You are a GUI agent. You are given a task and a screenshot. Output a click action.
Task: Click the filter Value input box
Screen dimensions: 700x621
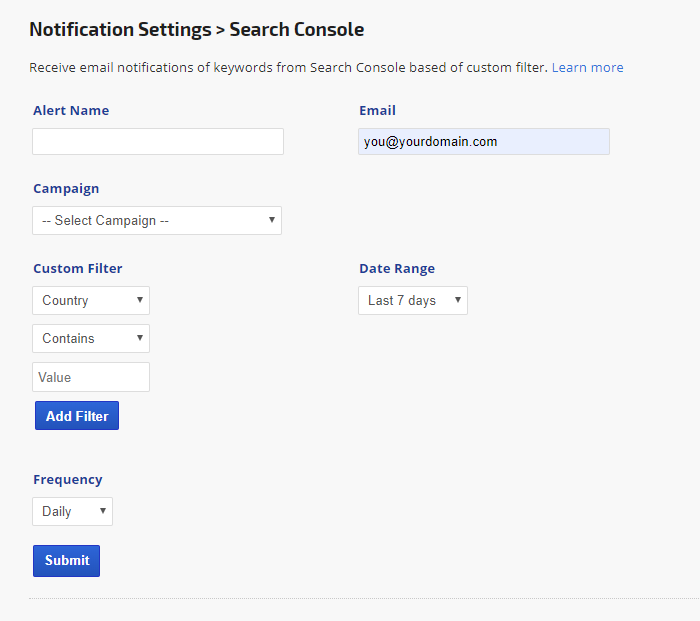(91, 377)
